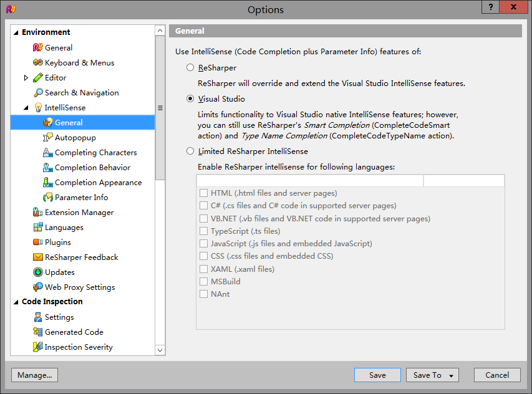This screenshot has width=532, height=394.
Task: Select the ReSharper radio button
Action: tap(190, 67)
